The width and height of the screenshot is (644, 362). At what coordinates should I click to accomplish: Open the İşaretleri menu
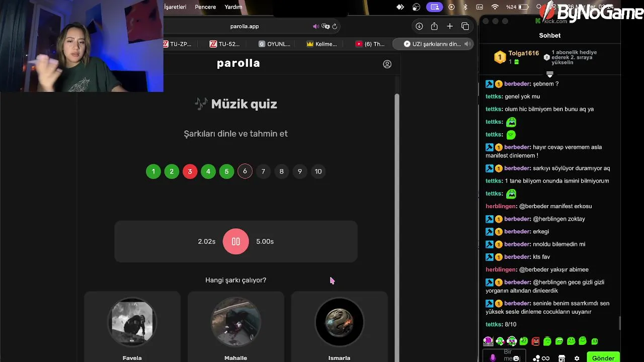click(175, 7)
